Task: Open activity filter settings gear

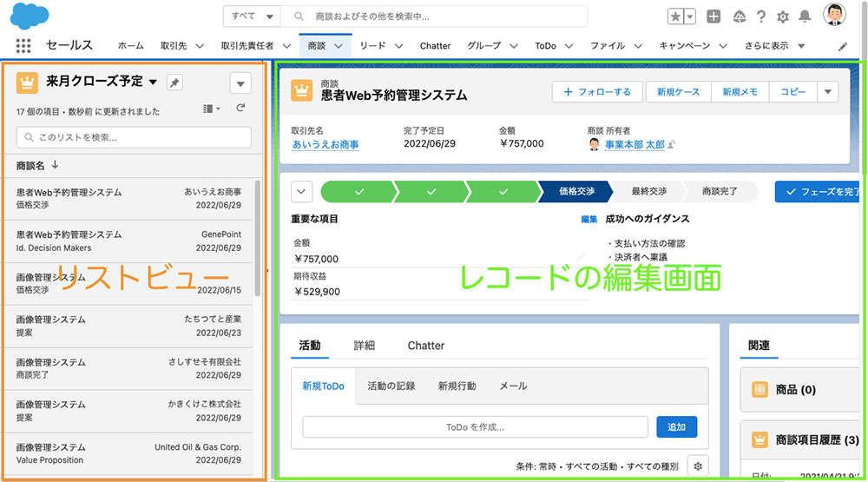Action: coord(696,466)
